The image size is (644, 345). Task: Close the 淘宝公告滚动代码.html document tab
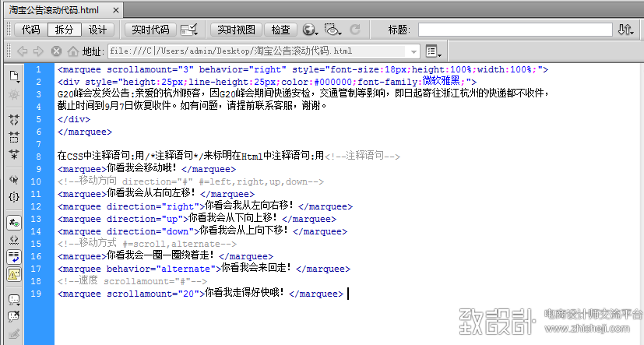pos(116,11)
